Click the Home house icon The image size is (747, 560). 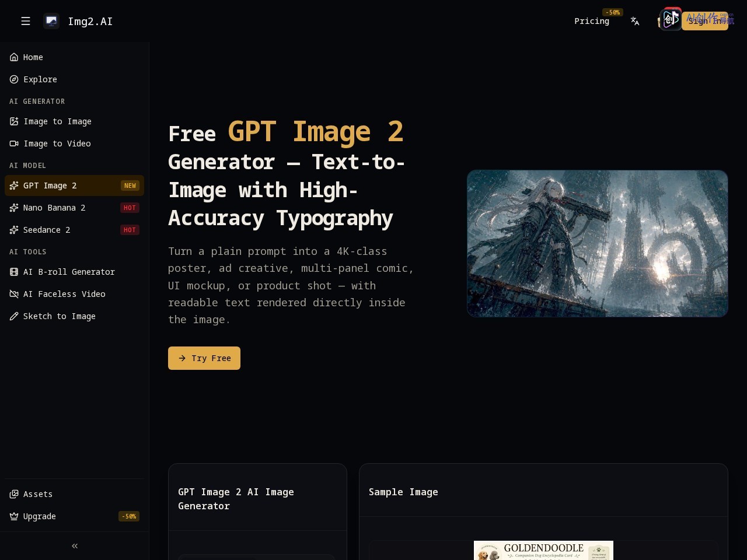pos(14,57)
